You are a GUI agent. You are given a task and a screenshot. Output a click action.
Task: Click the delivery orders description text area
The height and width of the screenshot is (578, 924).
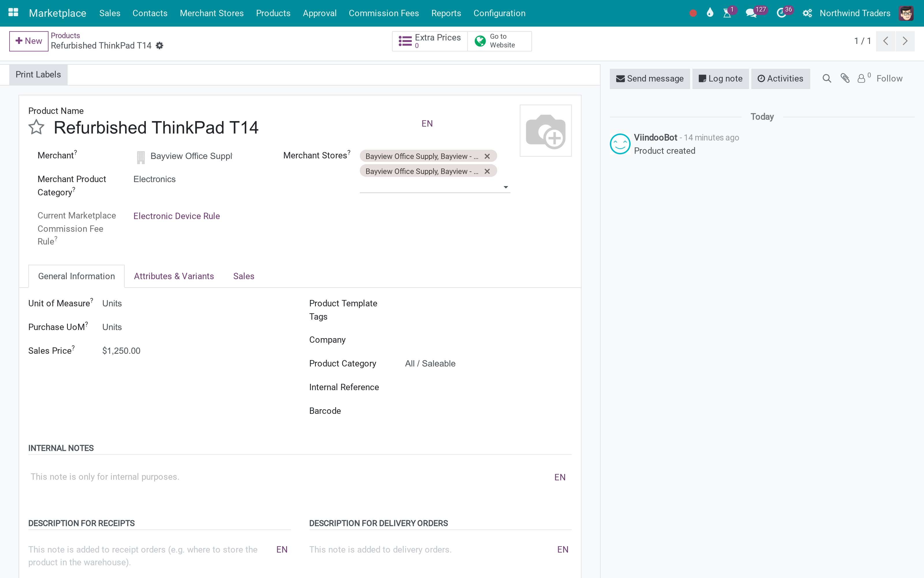[431, 550]
